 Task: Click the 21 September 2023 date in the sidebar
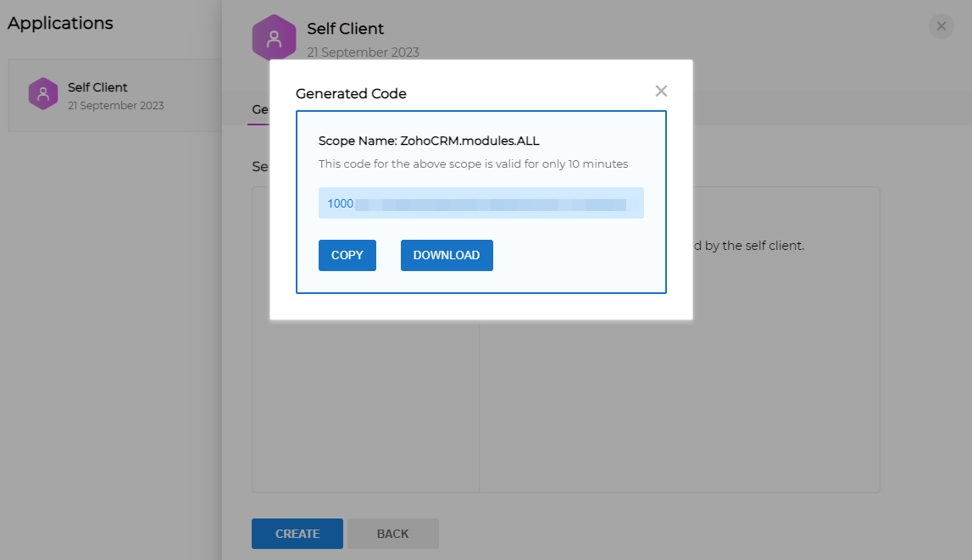[116, 105]
